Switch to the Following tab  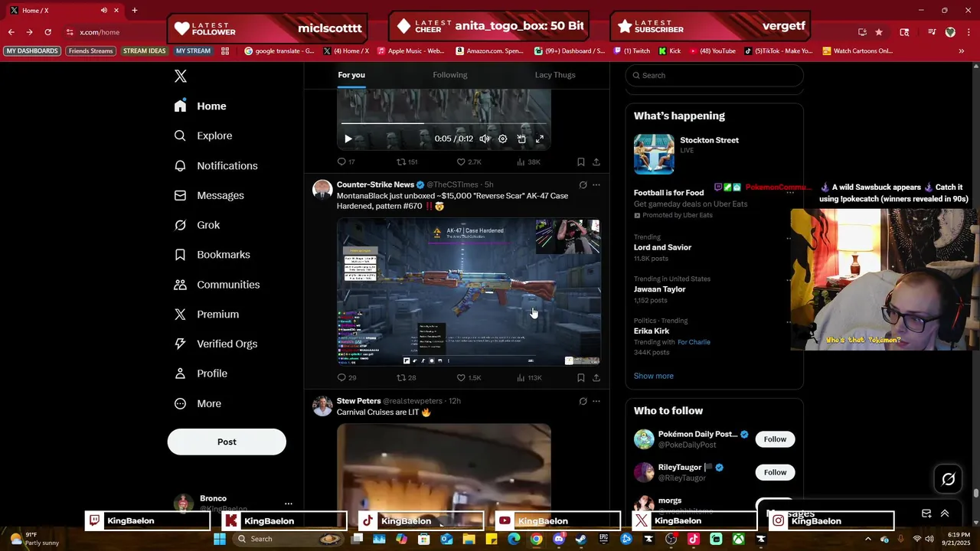(450, 75)
